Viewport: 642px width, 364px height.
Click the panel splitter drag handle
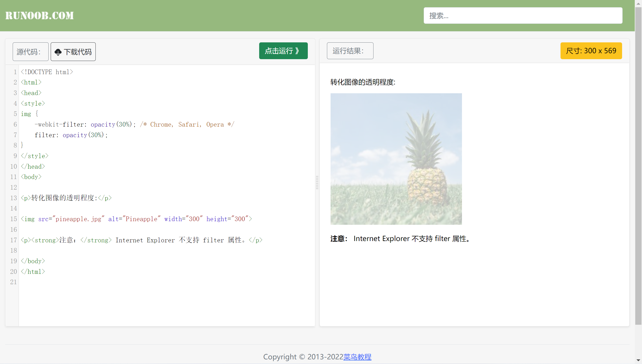point(317,182)
